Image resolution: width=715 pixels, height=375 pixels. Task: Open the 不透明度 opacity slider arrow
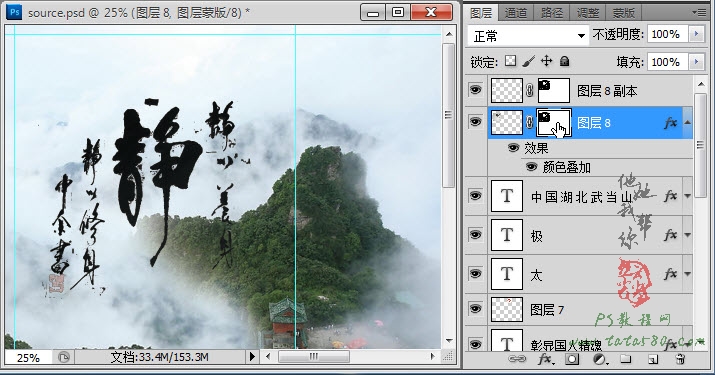coord(696,34)
